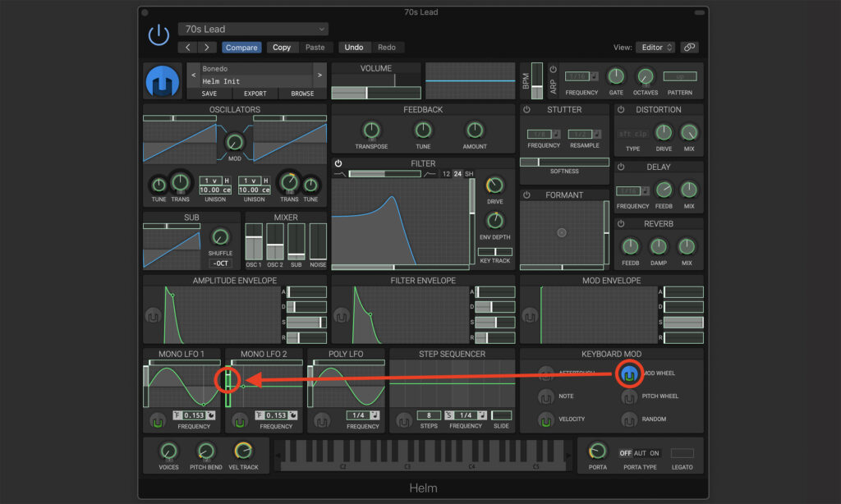This screenshot has height=504, width=841.
Task: Click the Arp GATE knob
Action: (616, 76)
